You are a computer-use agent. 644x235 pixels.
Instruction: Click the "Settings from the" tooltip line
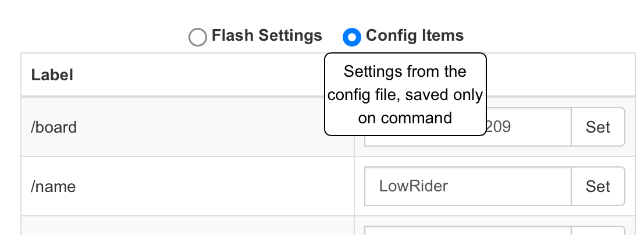[x=405, y=72]
